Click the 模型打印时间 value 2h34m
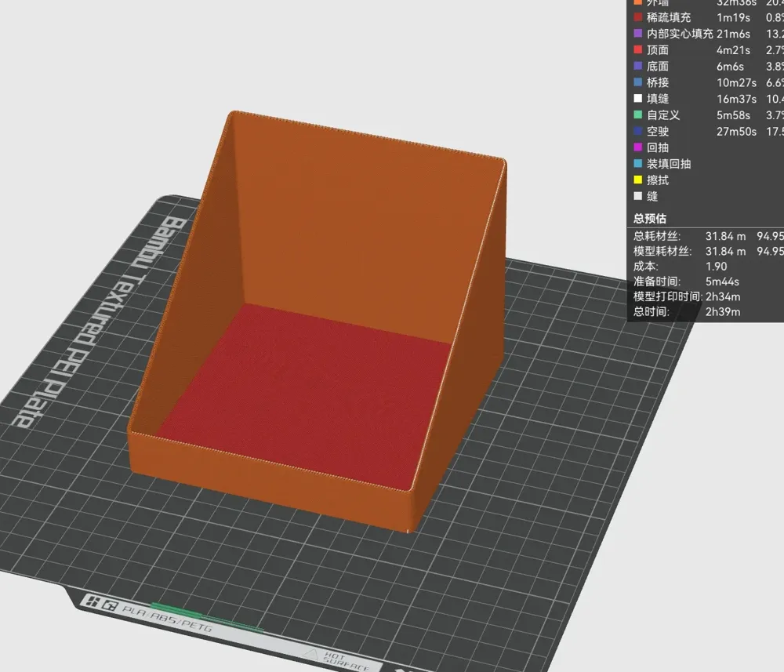784x672 pixels. (723, 296)
